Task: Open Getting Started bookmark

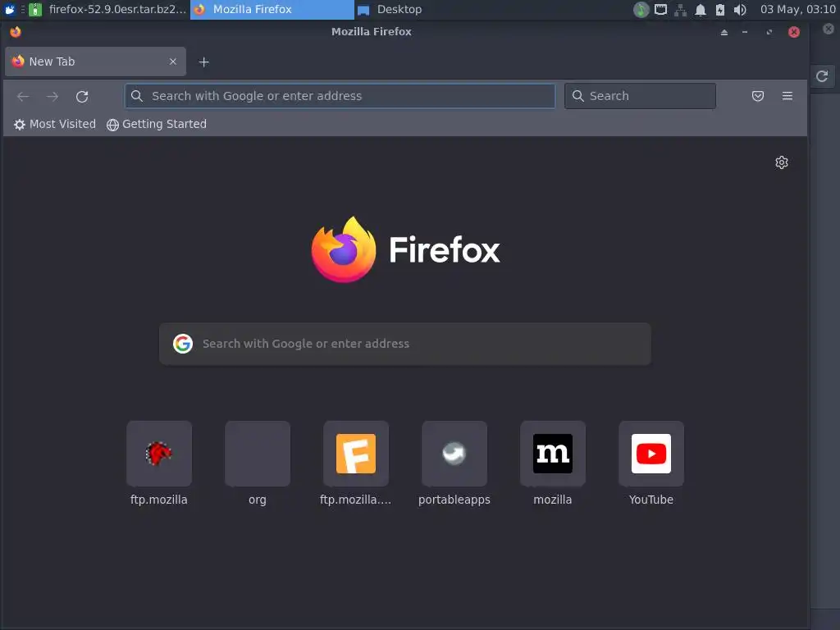Action: tap(157, 125)
